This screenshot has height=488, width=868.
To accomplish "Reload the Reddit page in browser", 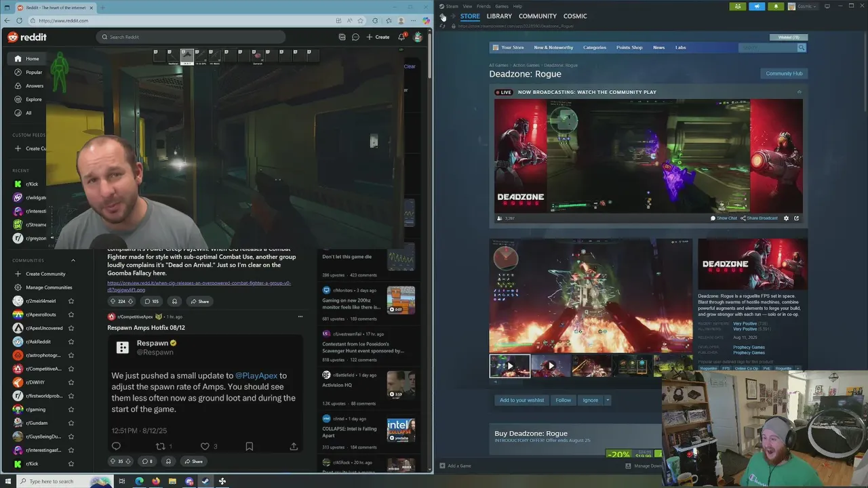I will pos(20,20).
